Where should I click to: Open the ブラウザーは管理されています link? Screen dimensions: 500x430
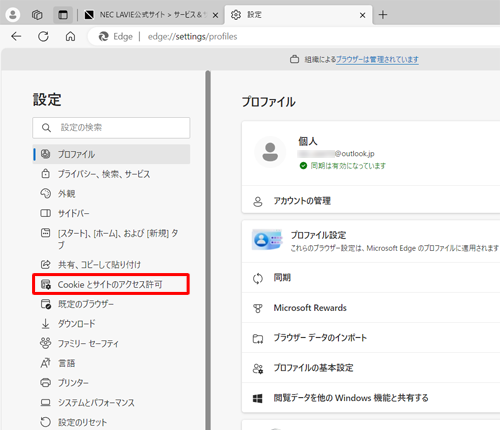(x=377, y=60)
